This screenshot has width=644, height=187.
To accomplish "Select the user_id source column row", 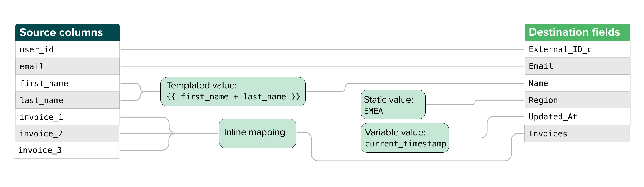I will pyautogui.click(x=67, y=49).
